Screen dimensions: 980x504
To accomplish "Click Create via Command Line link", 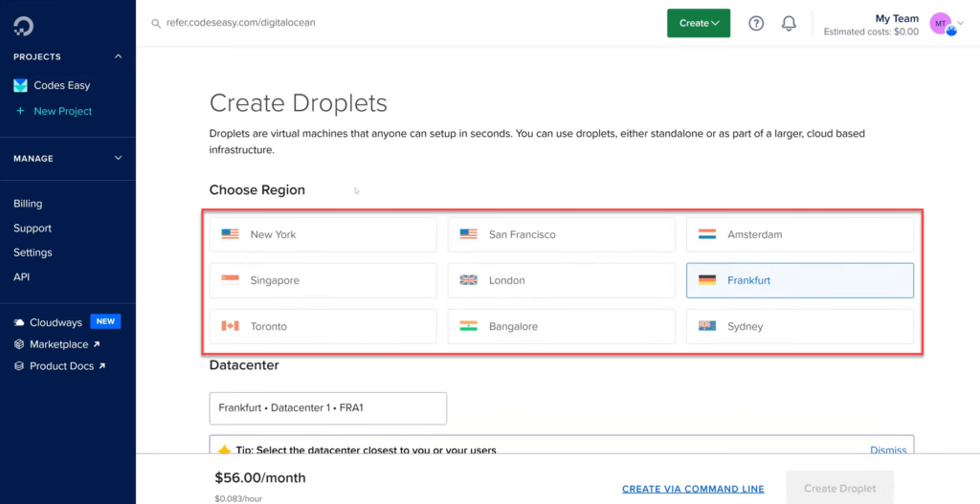I will pyautogui.click(x=693, y=489).
